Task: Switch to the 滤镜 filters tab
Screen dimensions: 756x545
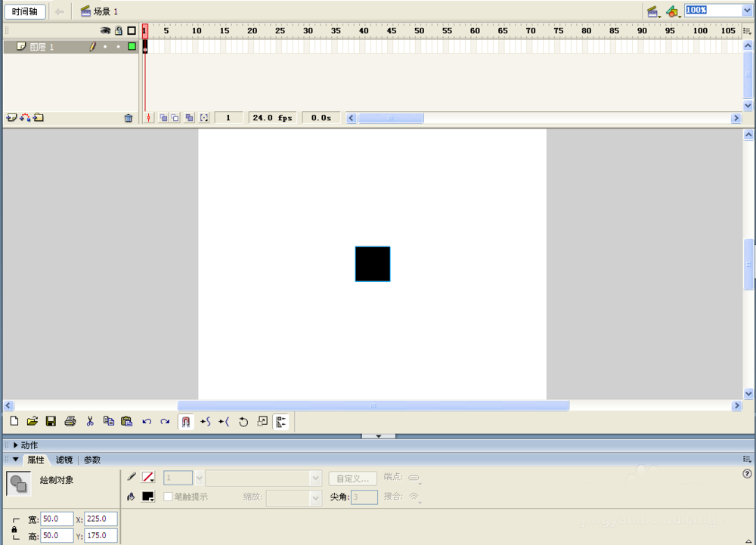Action: click(64, 460)
